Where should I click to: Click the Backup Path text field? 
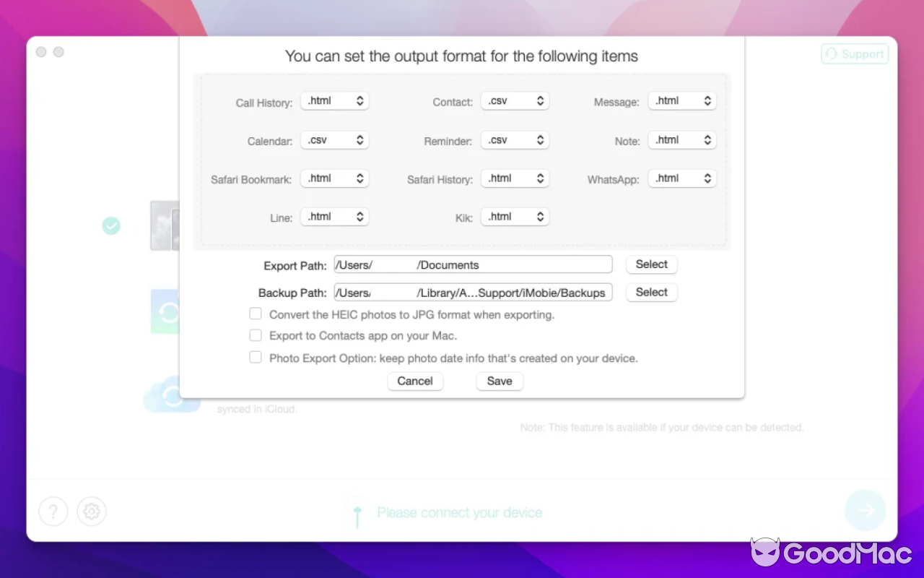point(473,293)
